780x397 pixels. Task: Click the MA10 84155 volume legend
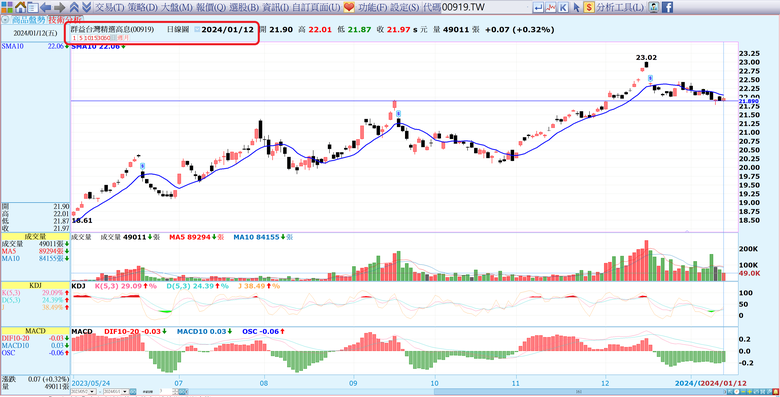[264, 238]
